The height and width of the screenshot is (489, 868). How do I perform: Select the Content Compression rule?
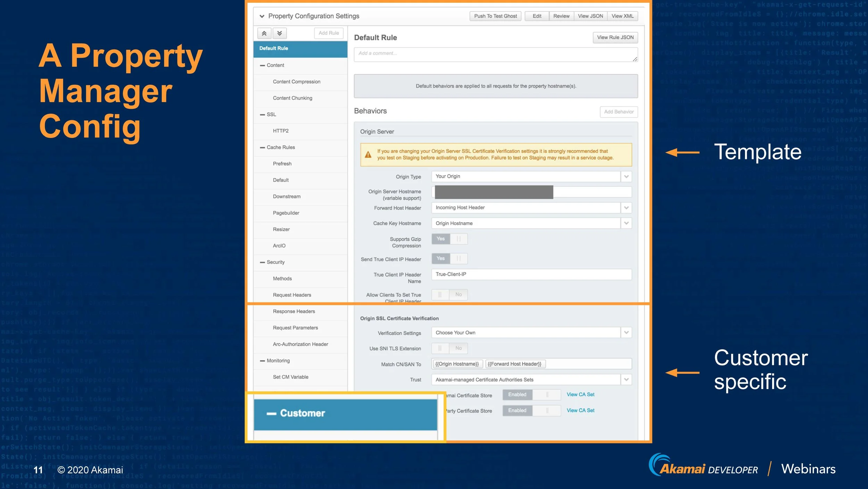tap(300, 82)
